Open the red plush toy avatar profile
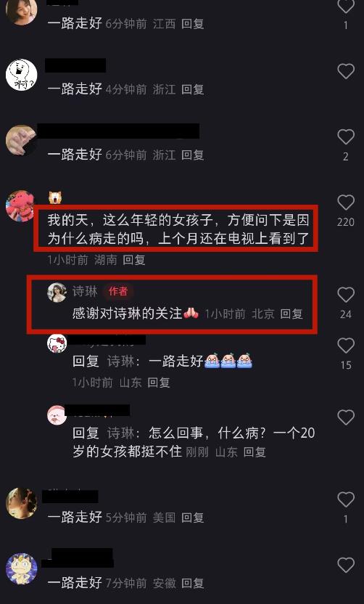This screenshot has width=364, height=604. pos(21,206)
